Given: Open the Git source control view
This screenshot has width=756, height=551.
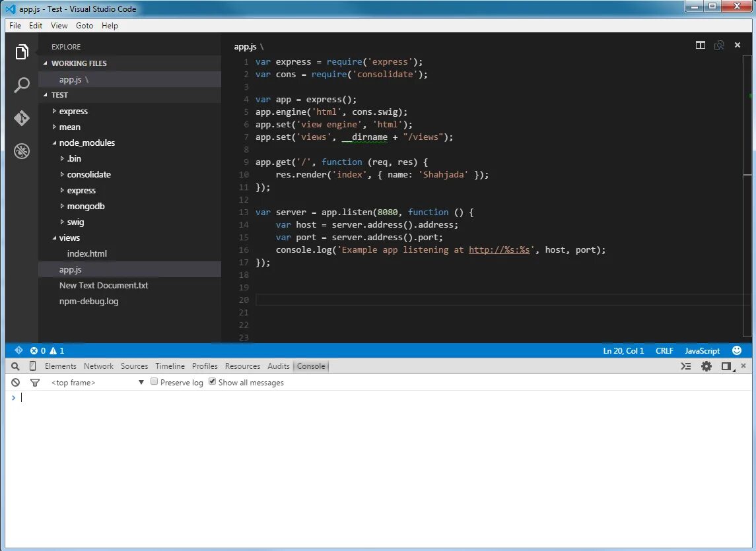Looking at the screenshot, I should [22, 118].
